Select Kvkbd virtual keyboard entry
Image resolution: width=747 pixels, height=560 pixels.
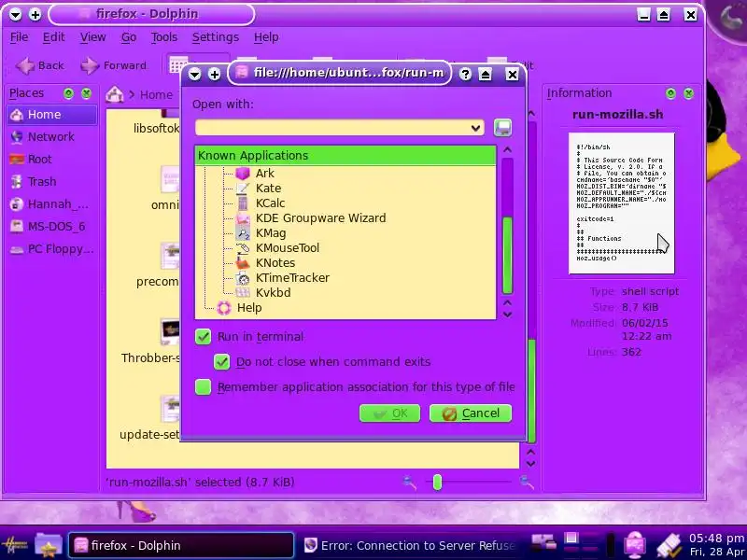pyautogui.click(x=273, y=292)
